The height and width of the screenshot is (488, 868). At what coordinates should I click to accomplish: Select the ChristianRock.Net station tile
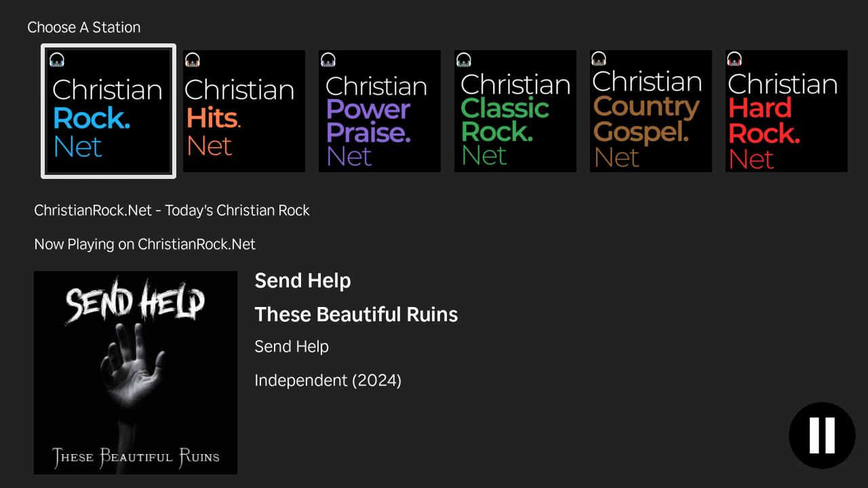(x=108, y=112)
